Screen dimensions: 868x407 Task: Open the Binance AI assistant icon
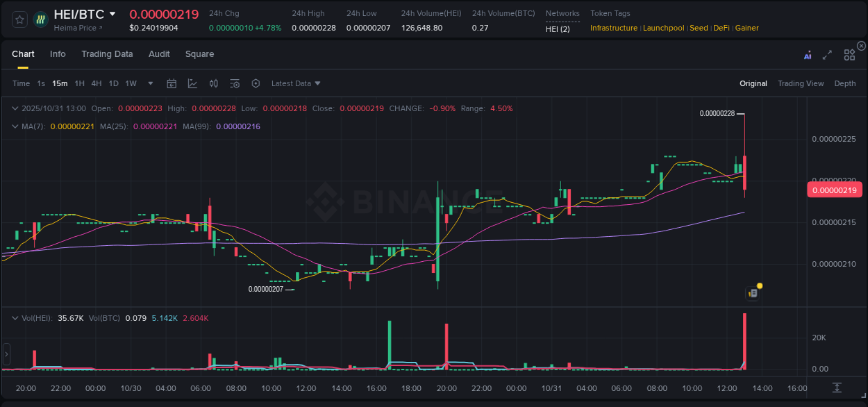(x=808, y=54)
